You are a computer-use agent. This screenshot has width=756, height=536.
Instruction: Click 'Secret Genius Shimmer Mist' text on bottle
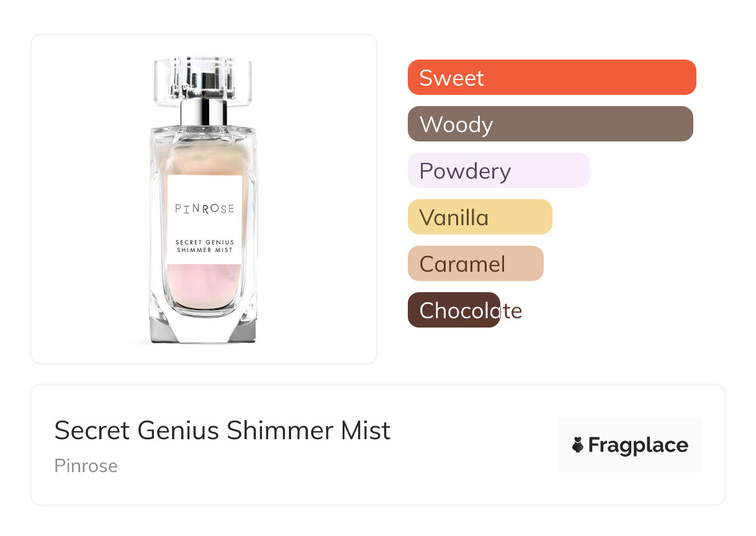pyautogui.click(x=204, y=246)
